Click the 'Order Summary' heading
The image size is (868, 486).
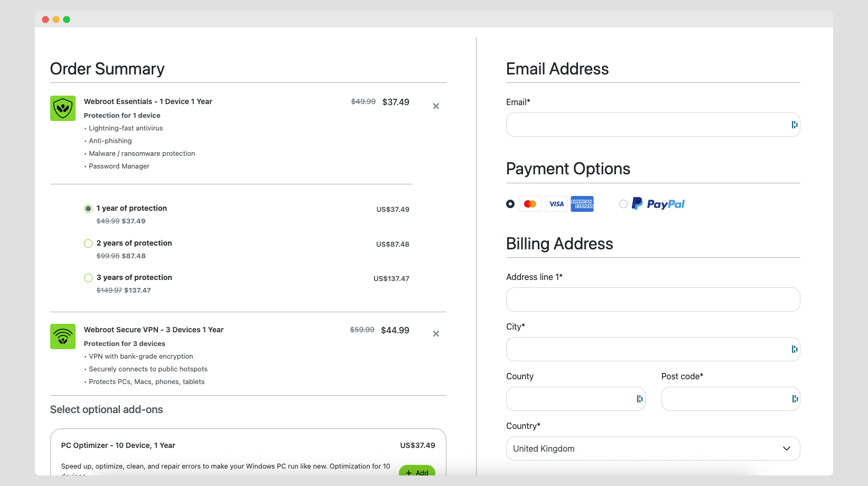point(107,69)
